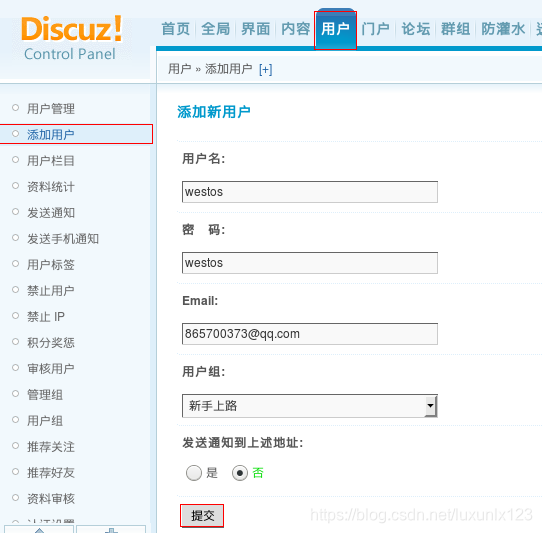The image size is (542, 533).
Task: Switch to the 界面 tab
Action: click(x=256, y=29)
